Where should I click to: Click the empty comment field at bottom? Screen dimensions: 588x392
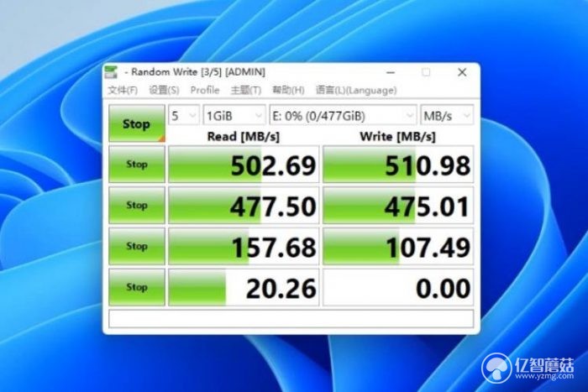tap(291, 318)
